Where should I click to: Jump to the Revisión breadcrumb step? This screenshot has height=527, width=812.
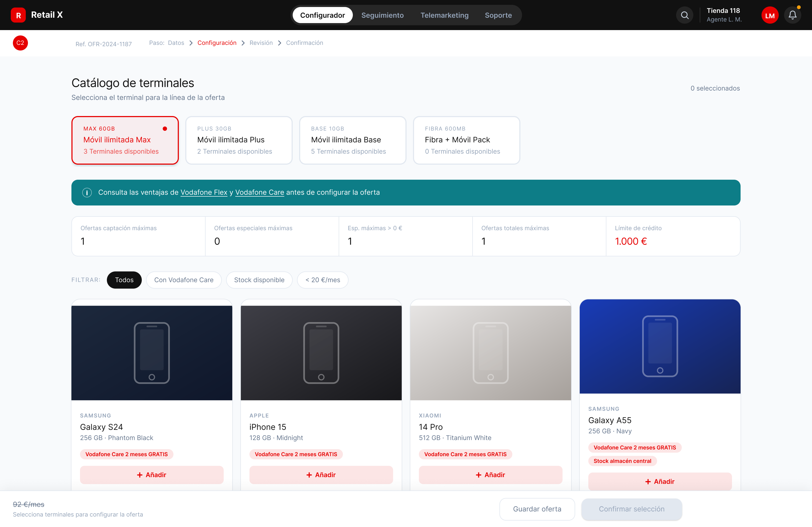[261, 43]
